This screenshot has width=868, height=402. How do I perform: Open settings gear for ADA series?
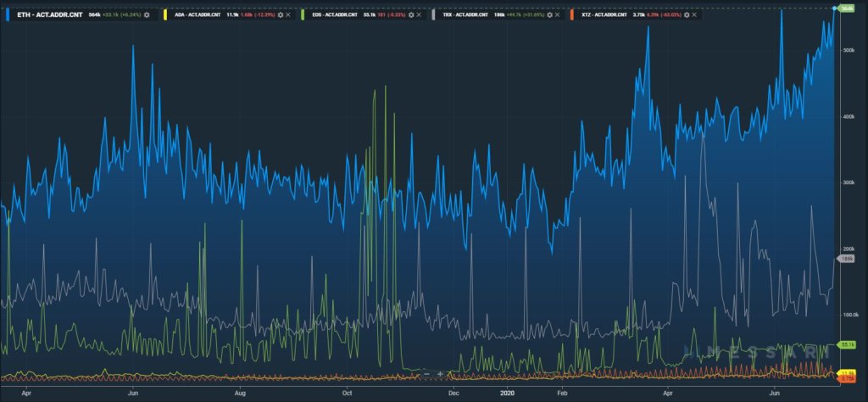[281, 15]
